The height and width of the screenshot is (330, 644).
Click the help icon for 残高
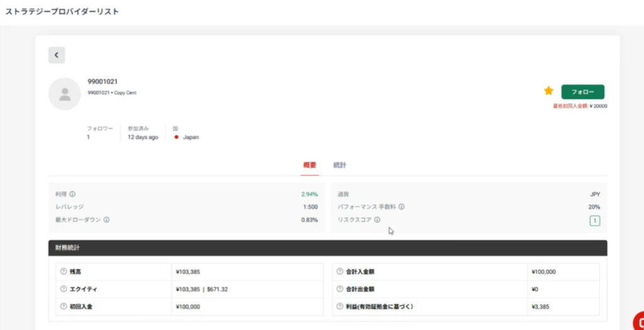point(64,272)
